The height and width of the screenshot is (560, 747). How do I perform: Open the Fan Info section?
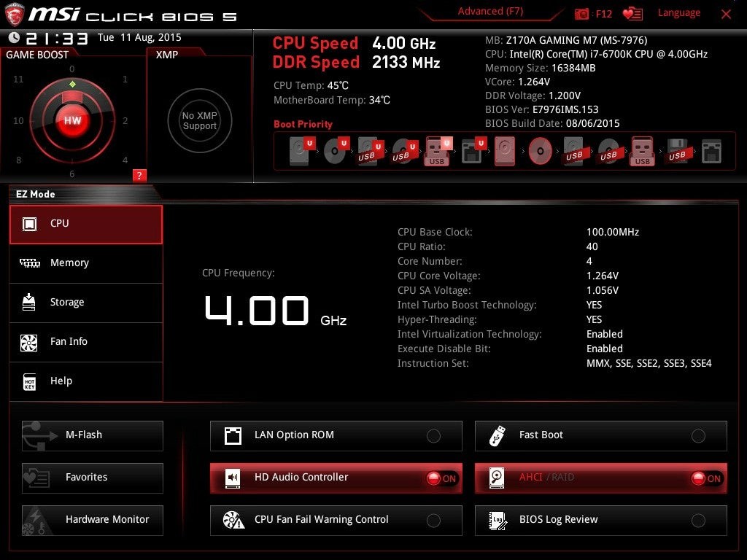pyautogui.click(x=86, y=342)
